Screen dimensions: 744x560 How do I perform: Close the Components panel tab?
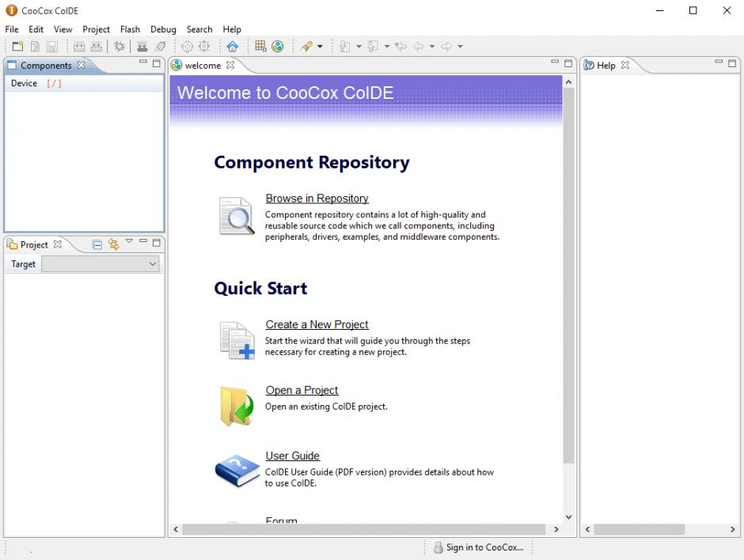pyautogui.click(x=82, y=65)
